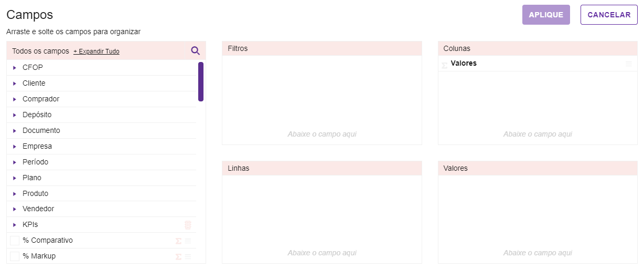Click the KPIs calculator icon
Viewport: 644px width, 269px height.
click(x=188, y=225)
